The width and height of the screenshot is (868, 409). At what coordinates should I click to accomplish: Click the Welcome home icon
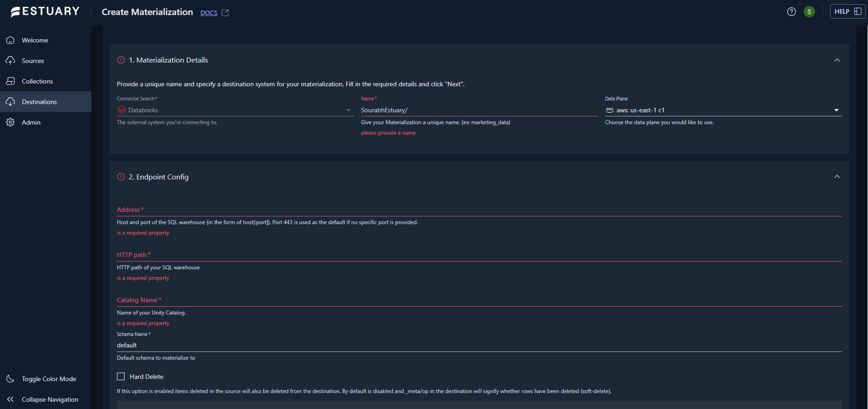pyautogui.click(x=11, y=40)
